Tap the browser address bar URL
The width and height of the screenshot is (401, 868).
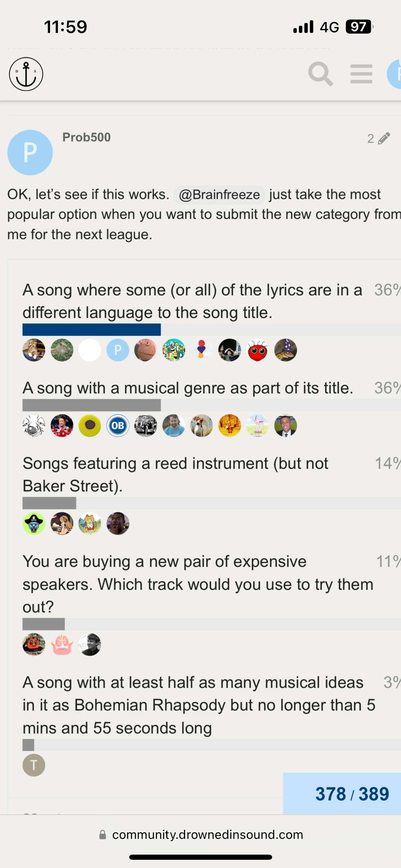click(x=207, y=834)
